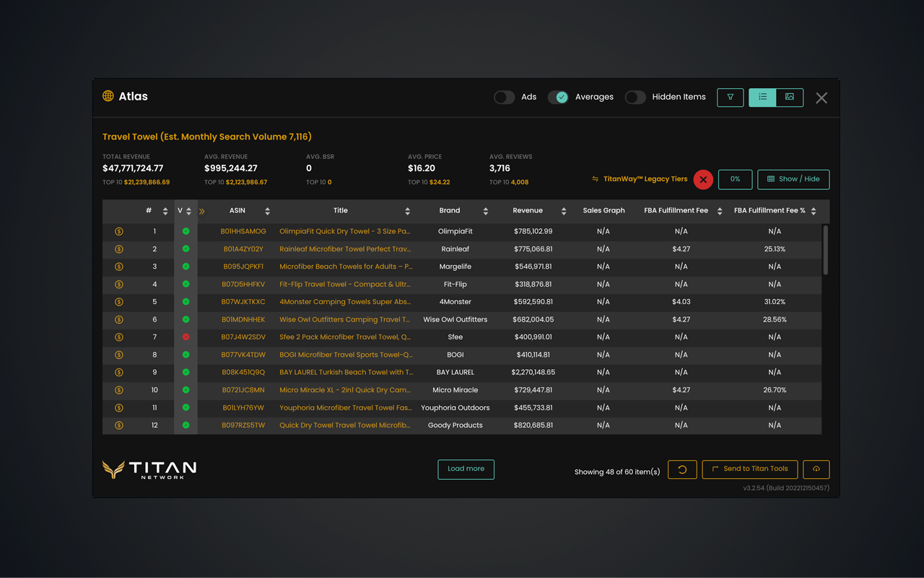
Task: Click the Total Revenue $47,771,724.77 value
Action: pos(133,168)
